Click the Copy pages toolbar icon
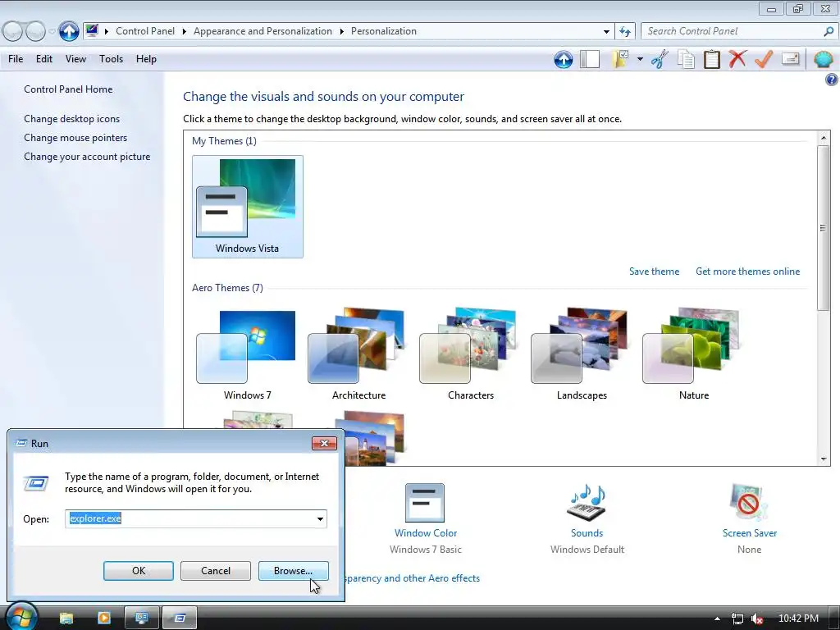 click(x=686, y=59)
